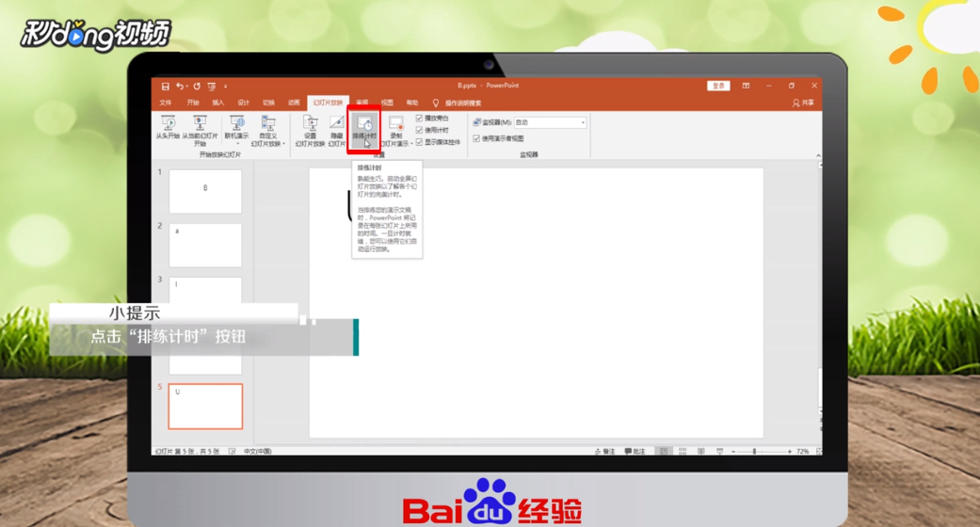Open the 批注 comments button
Screen dimensions: 980x527
[x=635, y=451]
